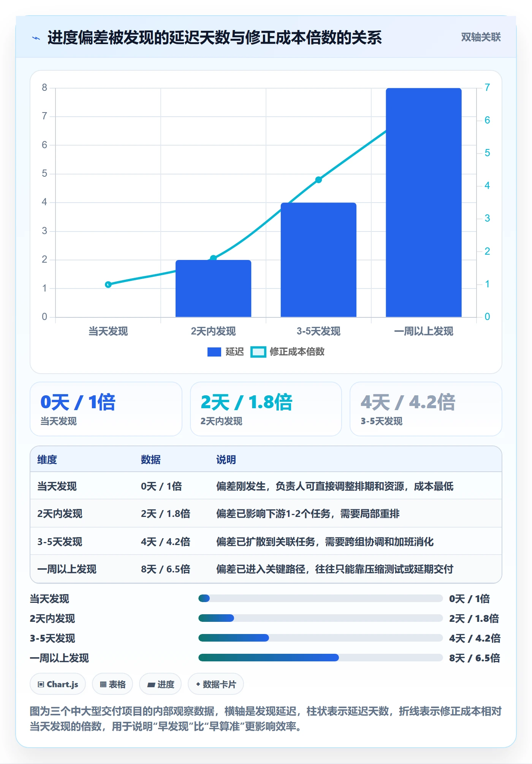
Task: Toggle the 延迟 legend swatch
Action: pos(214,352)
